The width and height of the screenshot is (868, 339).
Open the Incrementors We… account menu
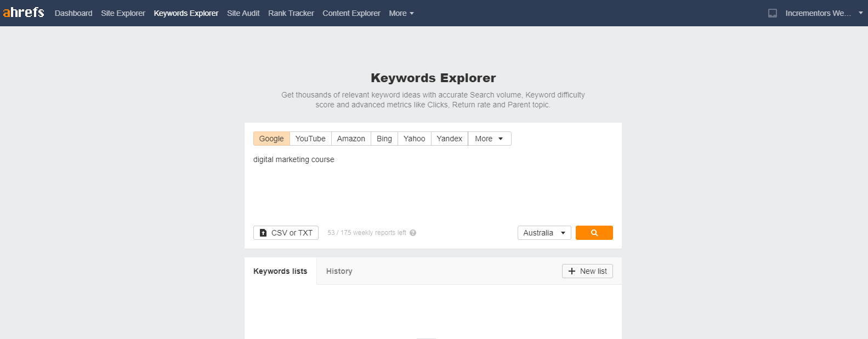coord(824,13)
